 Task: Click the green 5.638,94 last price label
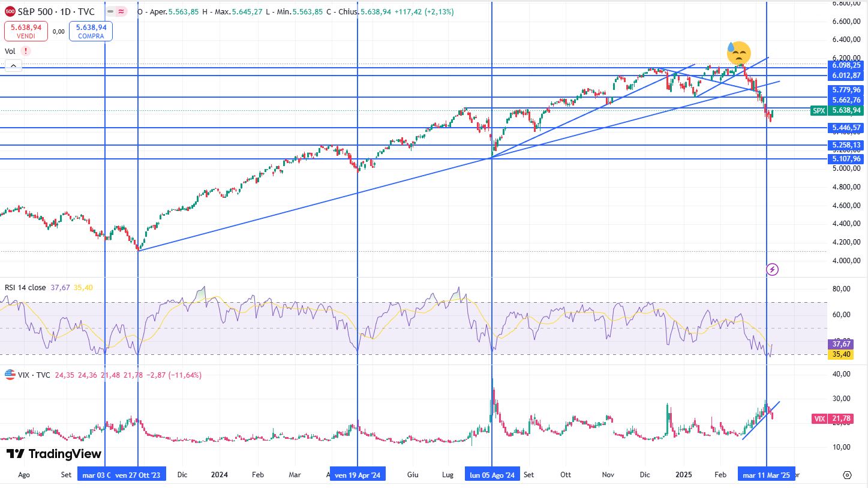[846, 110]
